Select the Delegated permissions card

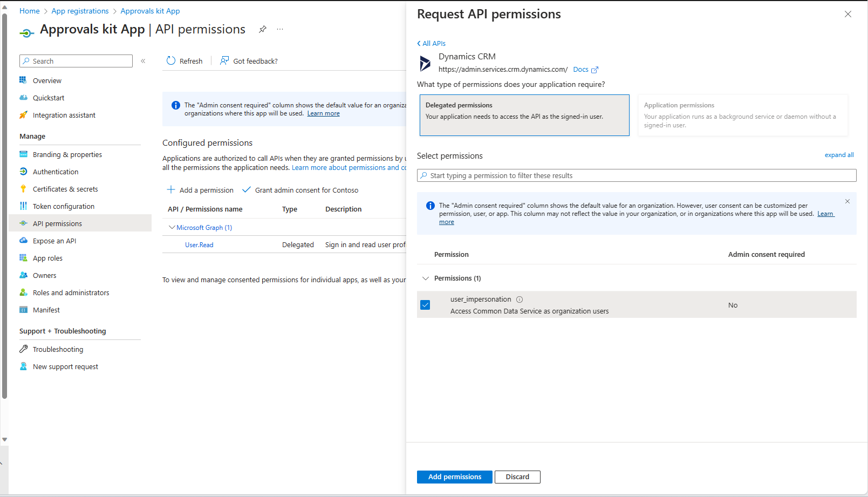pos(524,115)
